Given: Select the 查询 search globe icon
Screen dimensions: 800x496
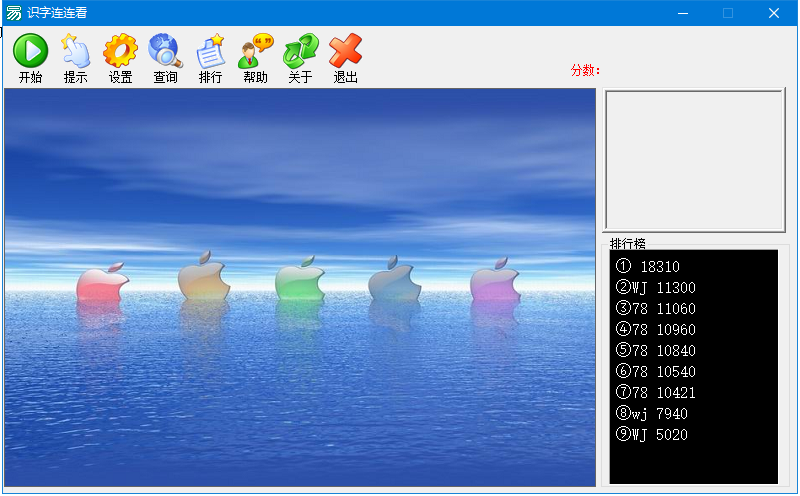Looking at the screenshot, I should click(165, 58).
